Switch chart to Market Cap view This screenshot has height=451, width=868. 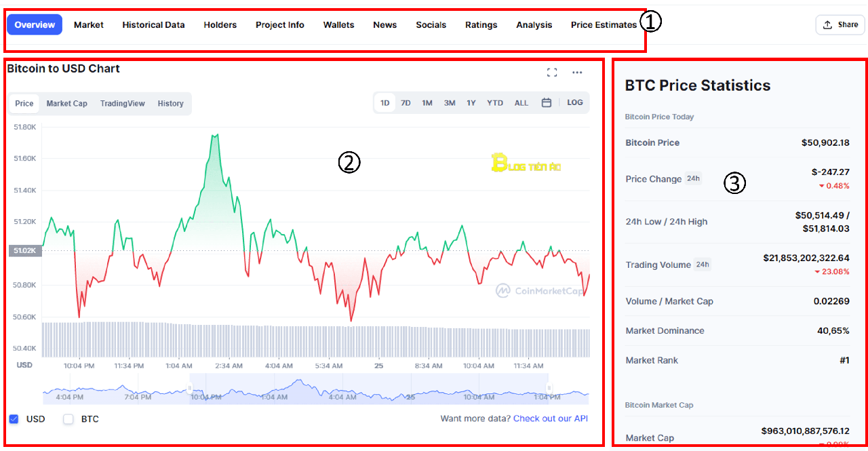[x=66, y=103]
